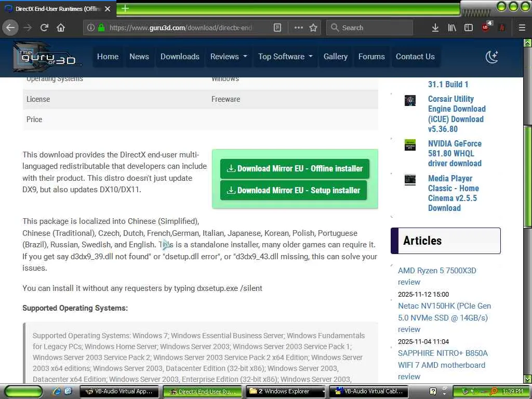Viewport: 532px width, 399px height.
Task: Click the help icon near system tray
Action: pos(433,391)
